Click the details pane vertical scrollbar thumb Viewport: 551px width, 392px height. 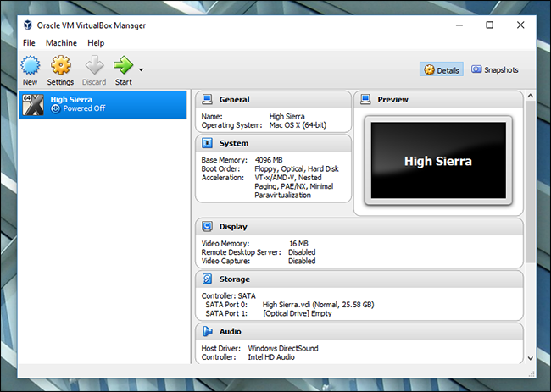click(x=531, y=181)
